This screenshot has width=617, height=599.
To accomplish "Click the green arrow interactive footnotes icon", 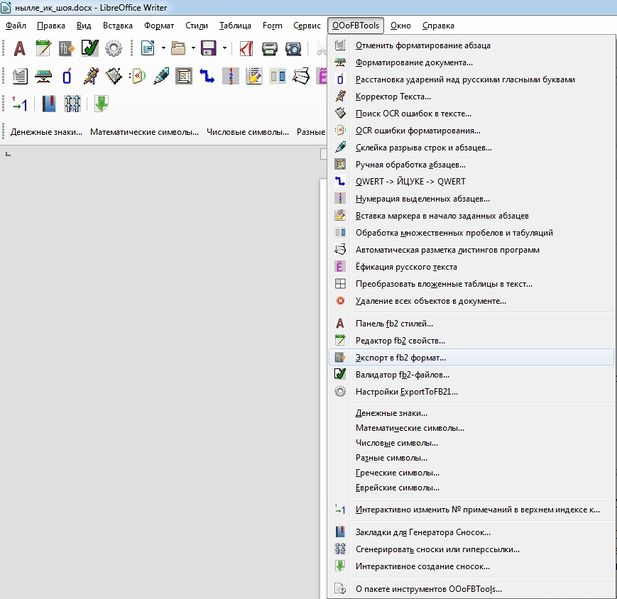I will [101, 104].
